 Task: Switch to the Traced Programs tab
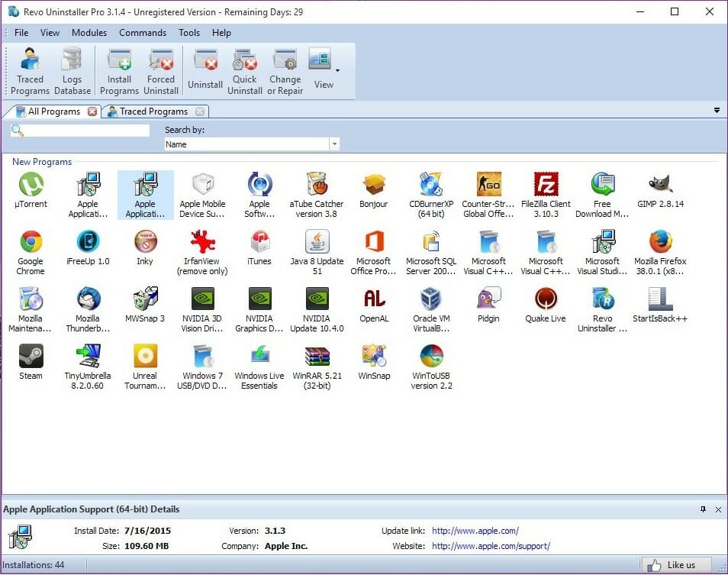(x=153, y=111)
